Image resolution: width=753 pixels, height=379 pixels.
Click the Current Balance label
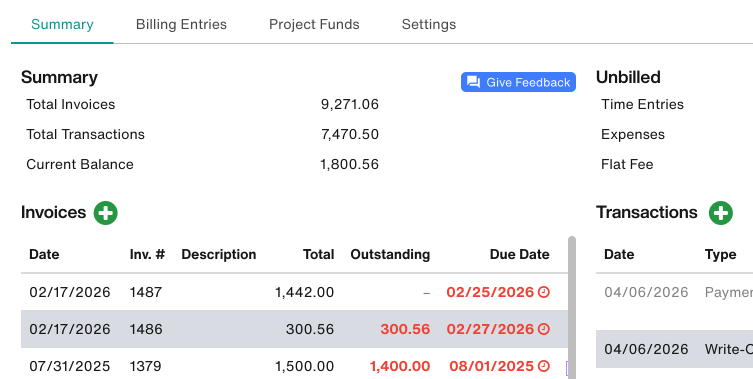tap(80, 164)
